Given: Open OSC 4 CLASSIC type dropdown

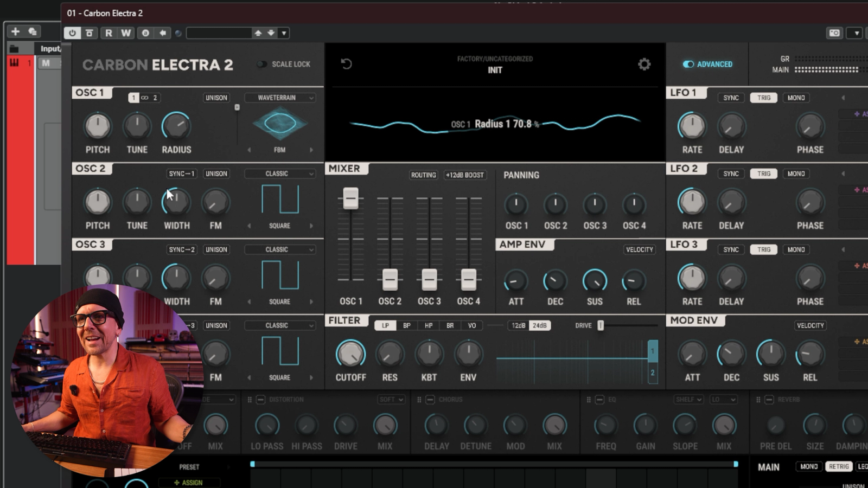Looking at the screenshot, I should [x=280, y=325].
